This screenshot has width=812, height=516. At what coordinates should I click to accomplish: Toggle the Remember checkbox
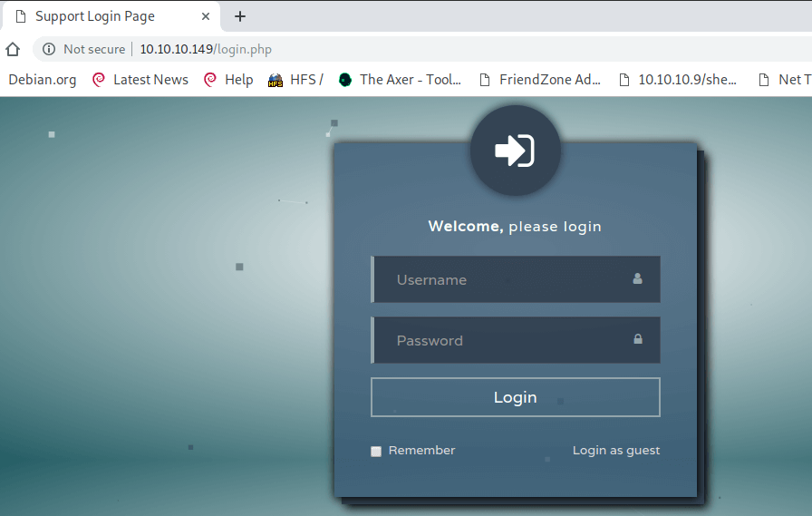(376, 452)
